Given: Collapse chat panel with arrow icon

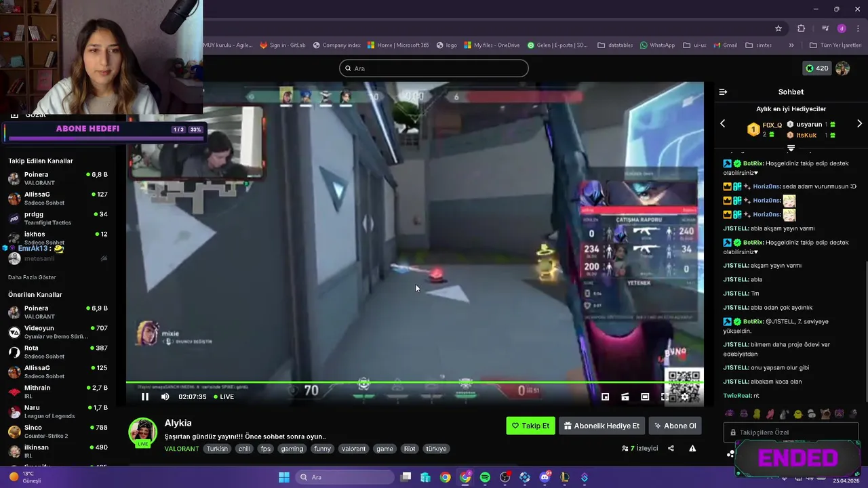Looking at the screenshot, I should 723,91.
